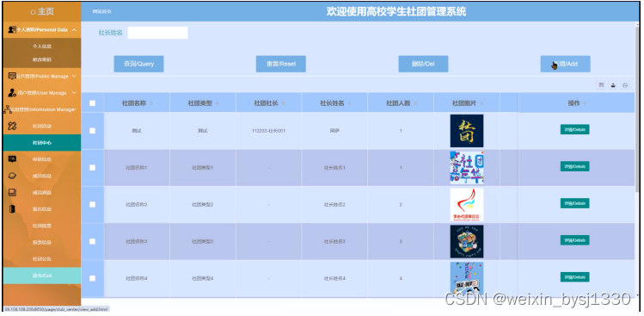Check the box for the 社团名称2 row
The height and width of the screenshot is (316, 644).
92,204
